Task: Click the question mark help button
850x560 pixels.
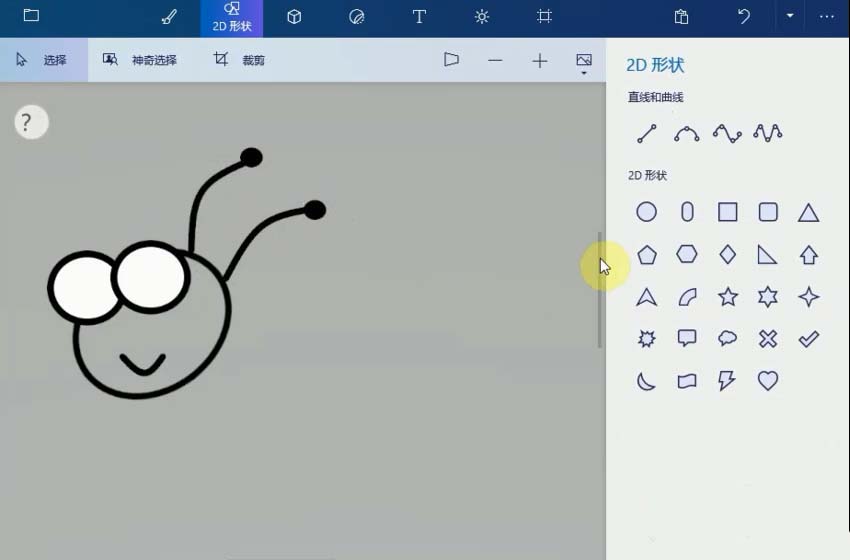Action: [x=31, y=122]
